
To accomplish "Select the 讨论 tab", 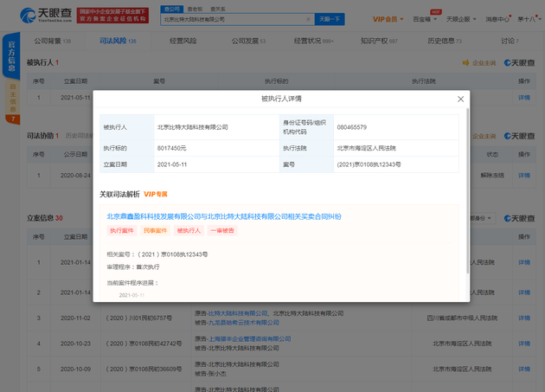I will pyautogui.click(x=510, y=41).
